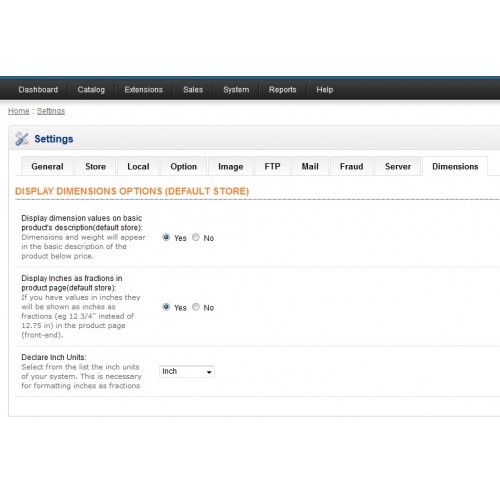Switch to the General tab
500x500 pixels.
47,166
